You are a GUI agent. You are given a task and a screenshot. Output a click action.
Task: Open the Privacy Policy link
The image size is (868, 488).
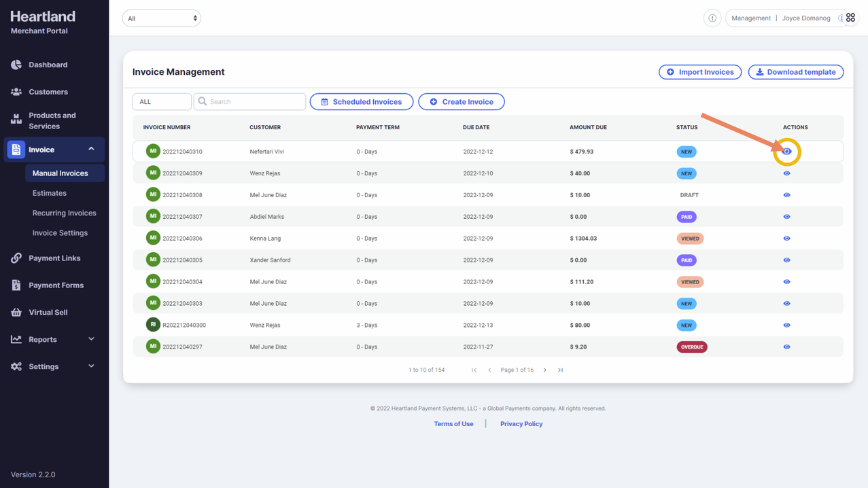(x=521, y=424)
